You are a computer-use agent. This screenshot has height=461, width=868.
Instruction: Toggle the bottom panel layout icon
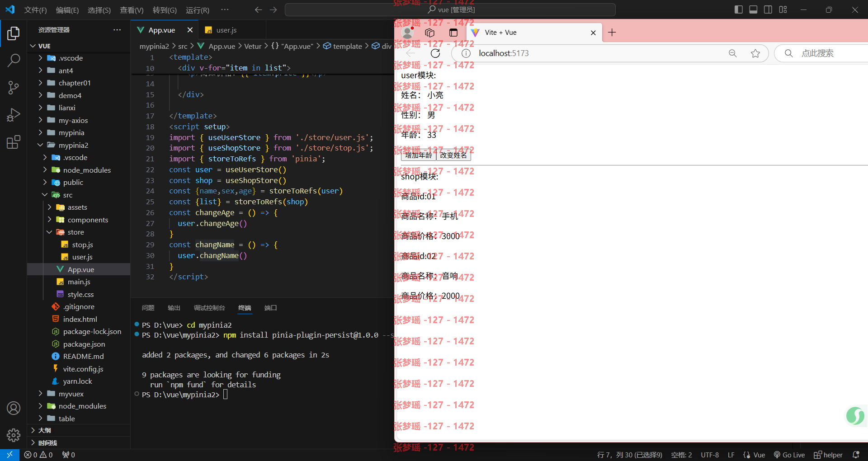pyautogui.click(x=753, y=9)
